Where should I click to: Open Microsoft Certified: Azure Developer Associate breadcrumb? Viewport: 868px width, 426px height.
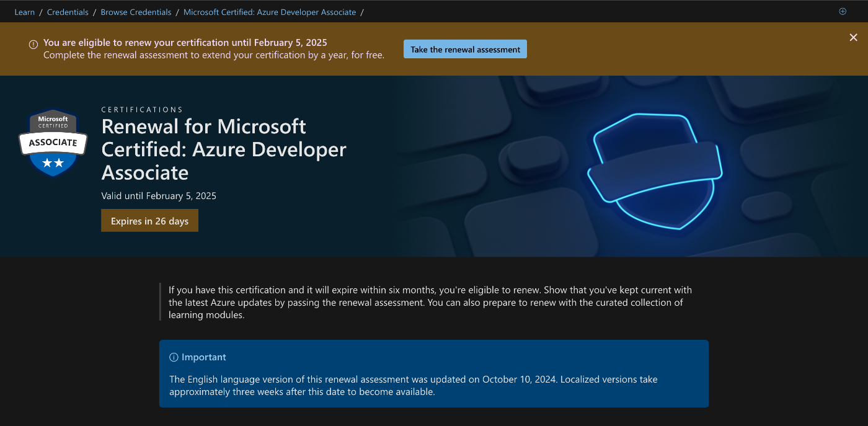[270, 12]
